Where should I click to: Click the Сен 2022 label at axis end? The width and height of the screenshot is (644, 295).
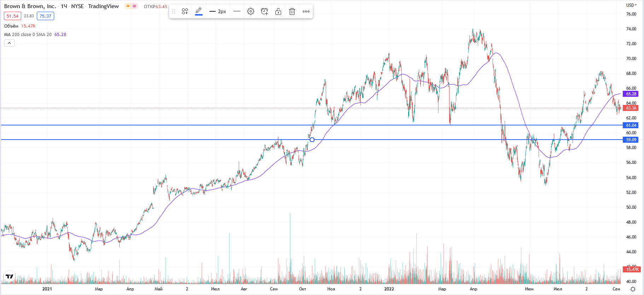(x=616, y=289)
